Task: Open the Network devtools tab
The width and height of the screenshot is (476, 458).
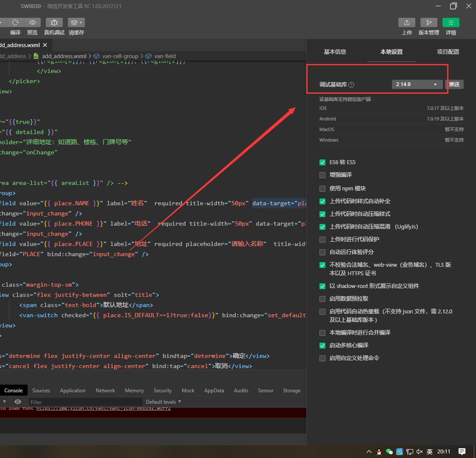Action: pos(105,390)
